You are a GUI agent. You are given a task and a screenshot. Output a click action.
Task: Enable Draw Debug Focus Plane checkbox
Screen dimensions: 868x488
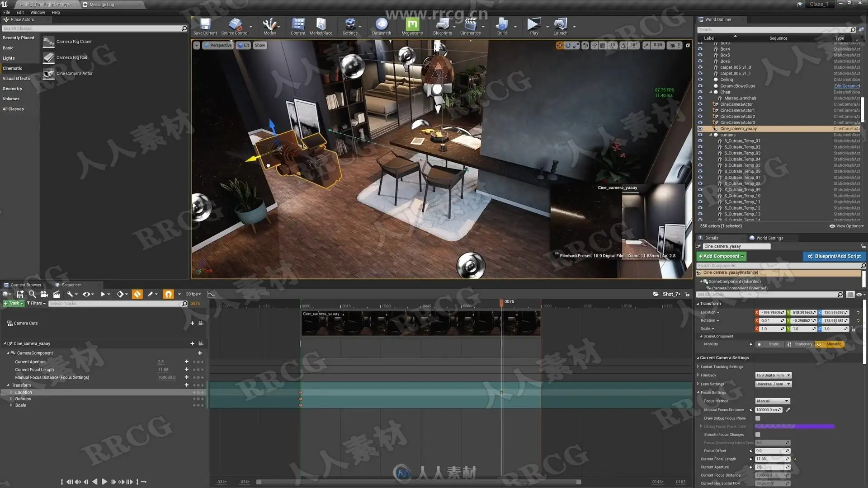(x=758, y=418)
